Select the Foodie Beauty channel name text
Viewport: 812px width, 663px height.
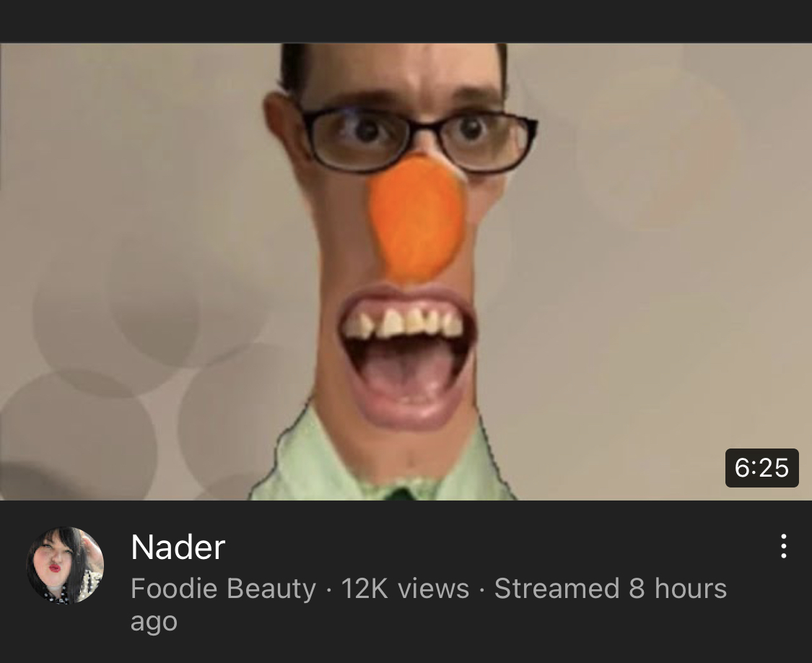223,589
